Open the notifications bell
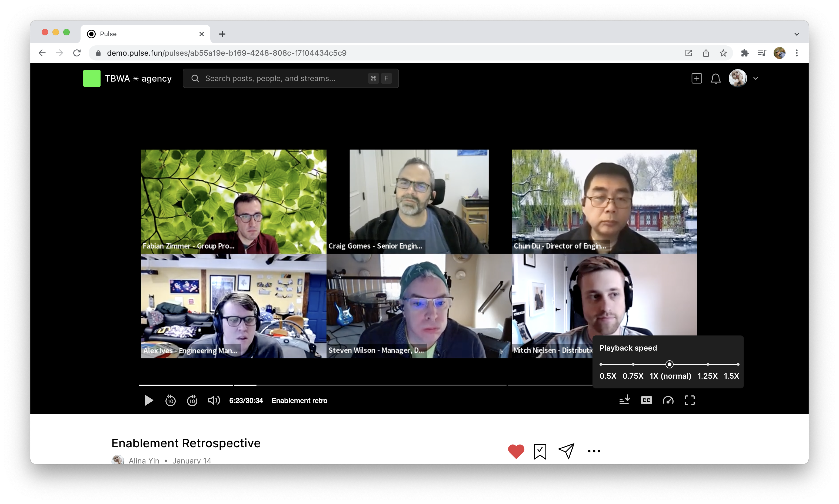The height and width of the screenshot is (504, 839). pos(716,78)
